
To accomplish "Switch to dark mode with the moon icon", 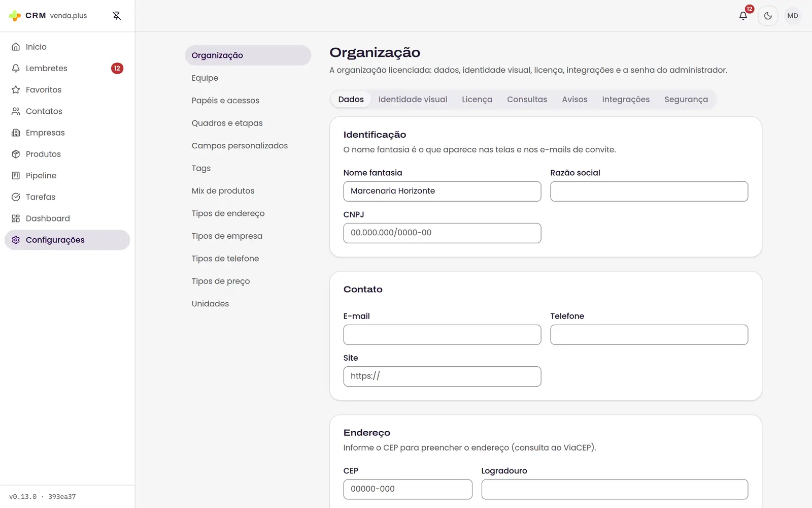I will [768, 16].
